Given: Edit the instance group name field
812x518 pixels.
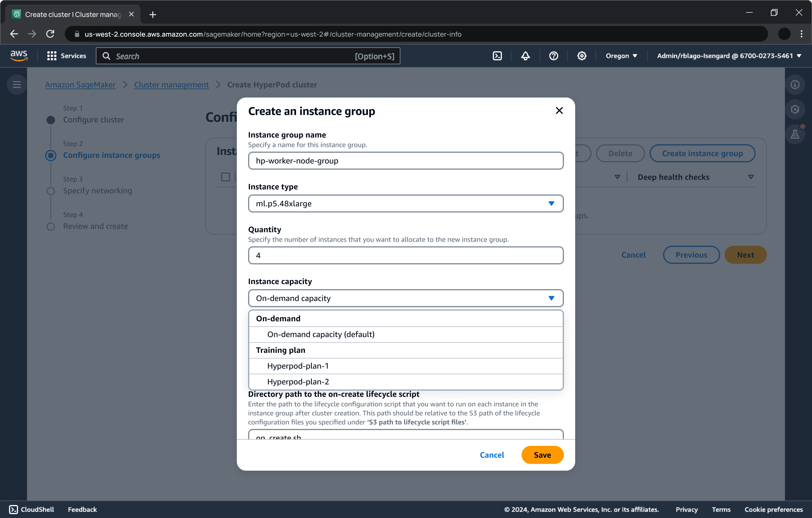Looking at the screenshot, I should point(405,160).
